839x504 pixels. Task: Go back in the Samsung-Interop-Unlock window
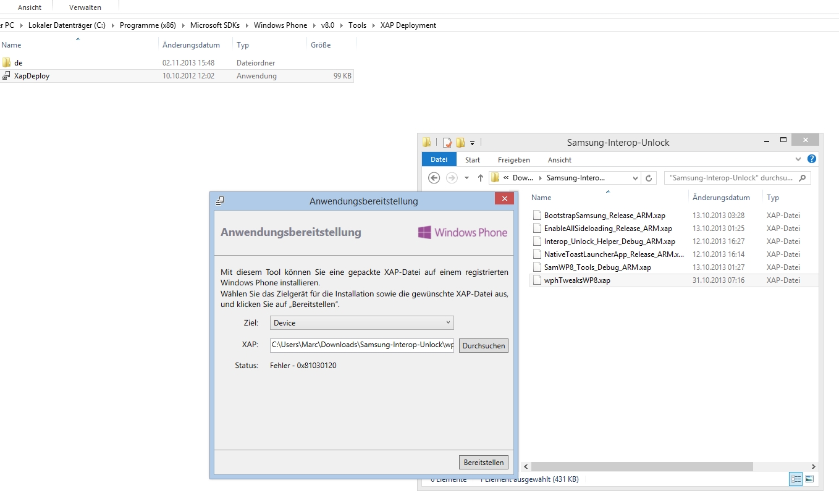click(x=434, y=178)
